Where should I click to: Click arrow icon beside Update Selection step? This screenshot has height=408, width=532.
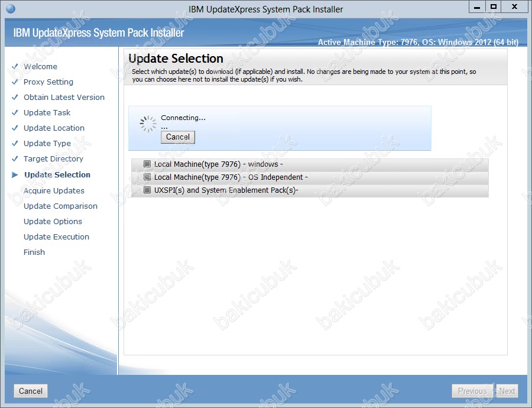[x=15, y=175]
